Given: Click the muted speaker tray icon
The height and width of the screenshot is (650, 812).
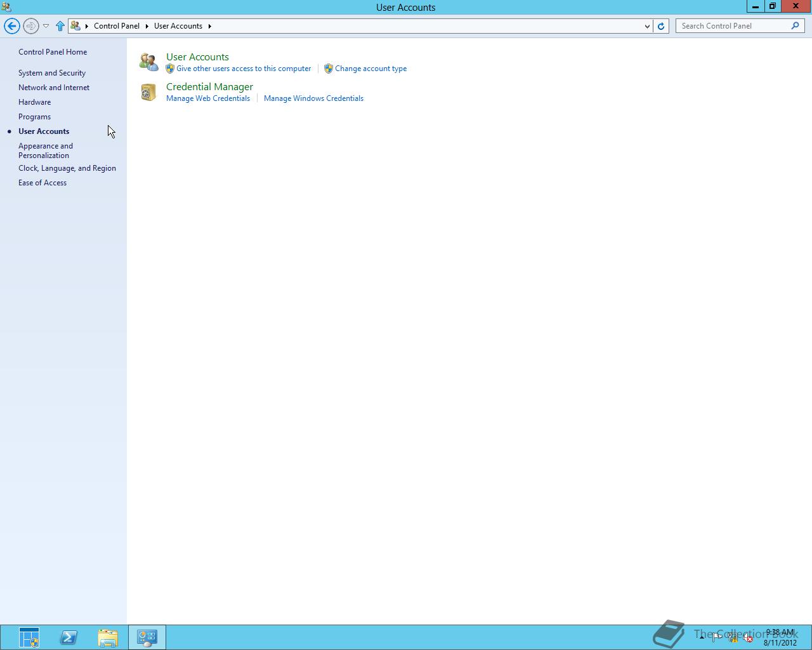Looking at the screenshot, I should click(749, 638).
